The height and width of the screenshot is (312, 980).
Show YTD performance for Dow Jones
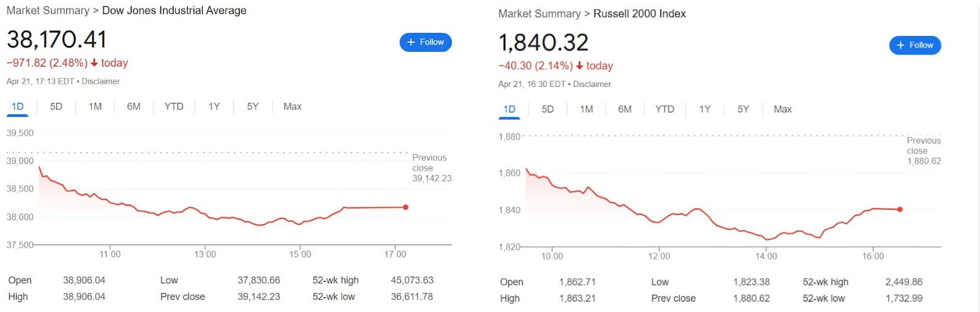click(x=174, y=106)
